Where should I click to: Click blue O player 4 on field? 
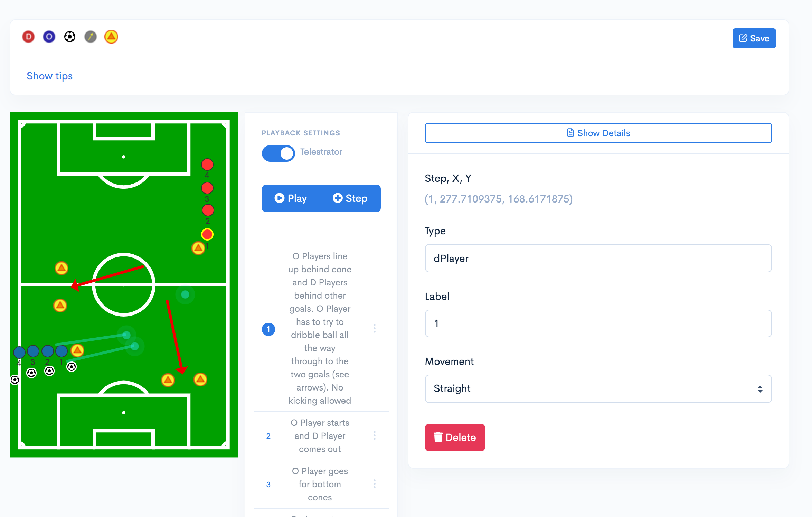pyautogui.click(x=19, y=352)
